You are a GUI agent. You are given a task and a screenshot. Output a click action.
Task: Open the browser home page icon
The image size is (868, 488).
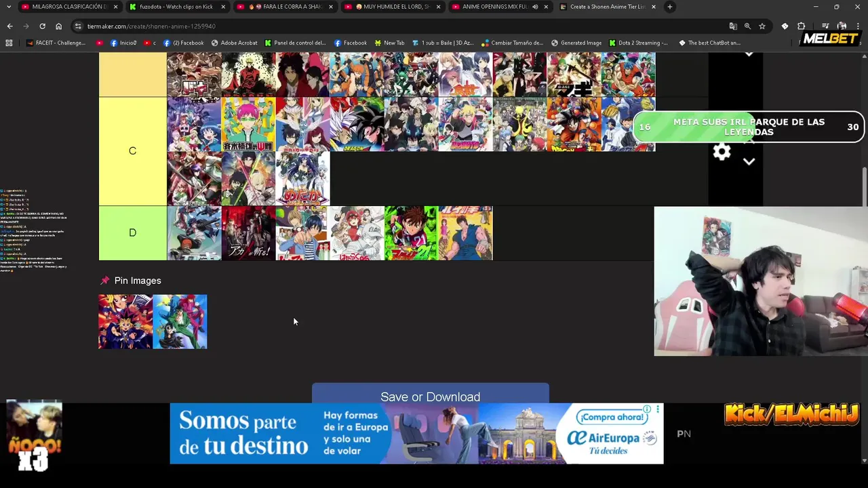click(58, 26)
